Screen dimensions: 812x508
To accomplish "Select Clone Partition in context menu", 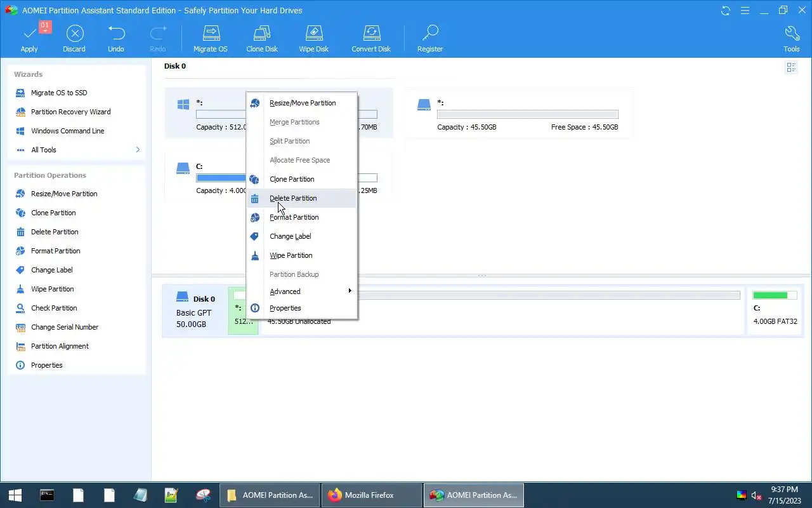I will click(302, 179).
